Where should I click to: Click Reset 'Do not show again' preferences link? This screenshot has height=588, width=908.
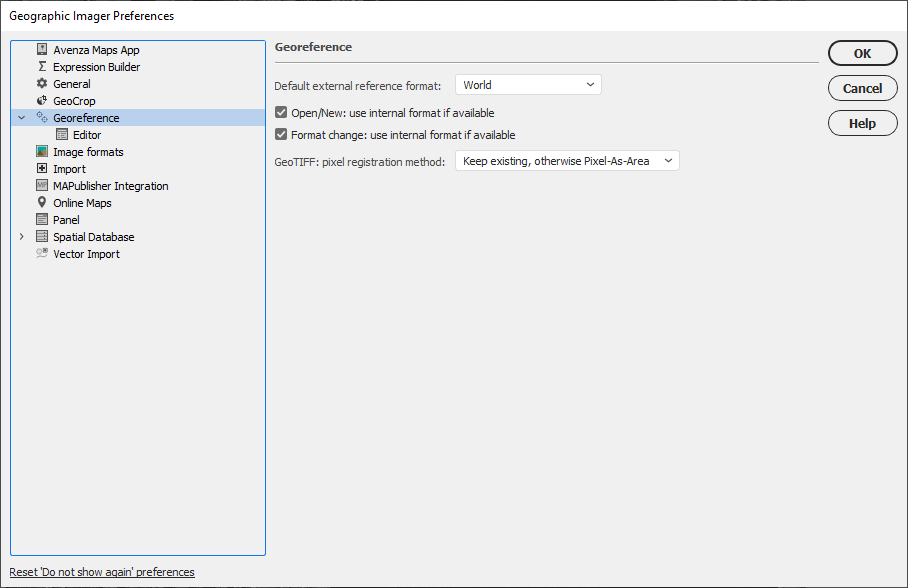pos(102,572)
